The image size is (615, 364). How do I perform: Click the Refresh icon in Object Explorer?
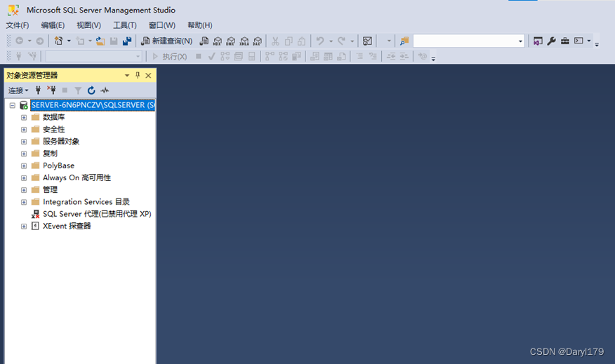click(x=91, y=90)
